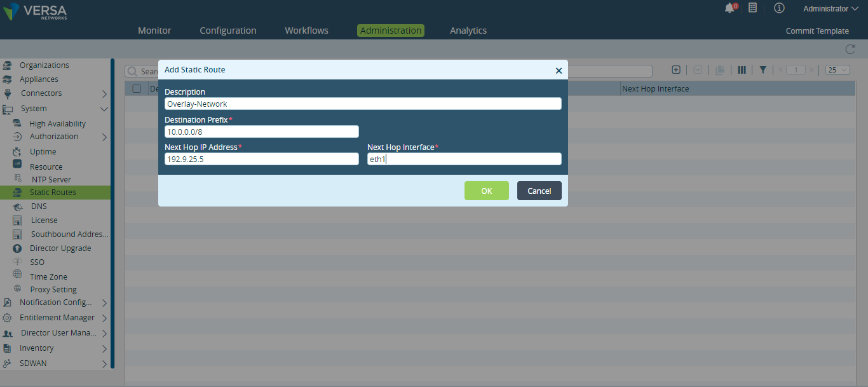Switch to the Configuration tab
This screenshot has width=868, height=387.
point(227,31)
